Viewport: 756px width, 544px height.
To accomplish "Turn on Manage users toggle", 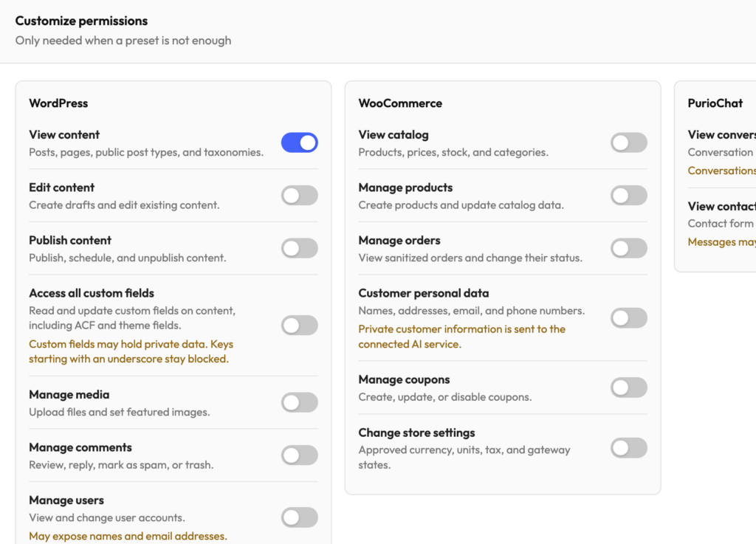I will [300, 517].
